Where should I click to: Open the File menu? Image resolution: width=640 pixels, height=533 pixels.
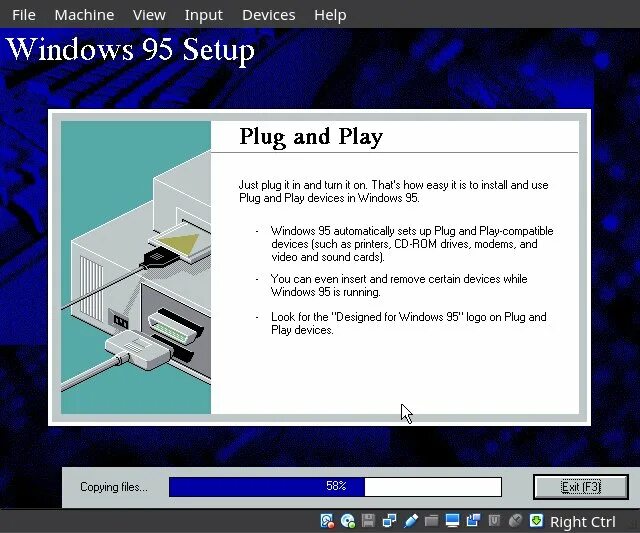coord(24,15)
